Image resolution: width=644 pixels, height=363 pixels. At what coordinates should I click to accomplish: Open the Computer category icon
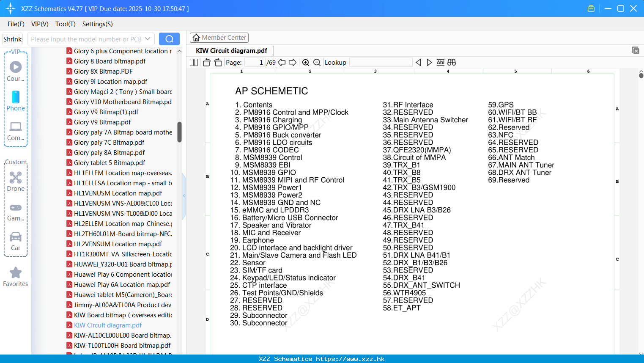(16, 126)
